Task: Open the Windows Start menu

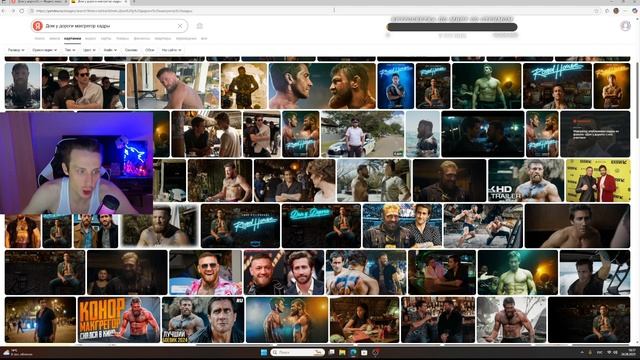Action: (x=264, y=352)
